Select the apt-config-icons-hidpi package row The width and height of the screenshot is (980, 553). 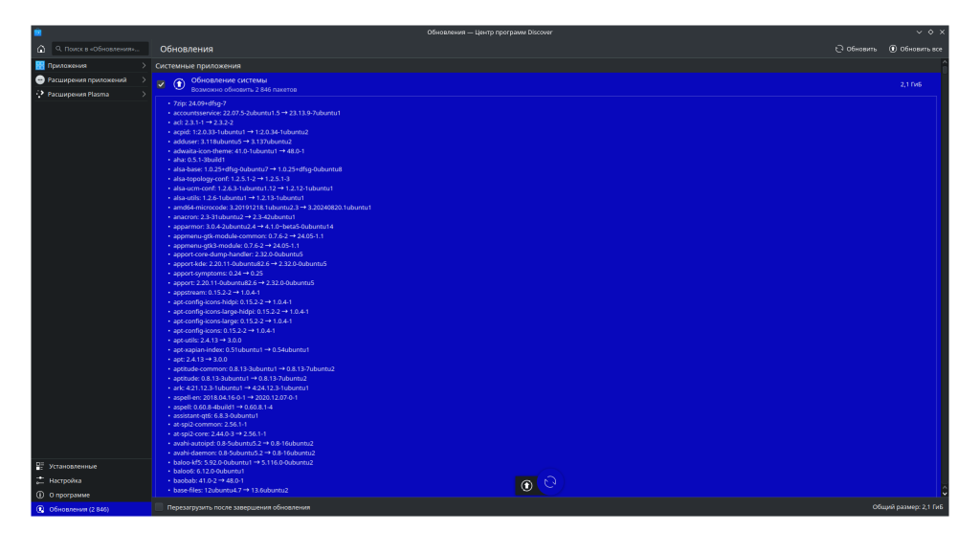(x=233, y=301)
